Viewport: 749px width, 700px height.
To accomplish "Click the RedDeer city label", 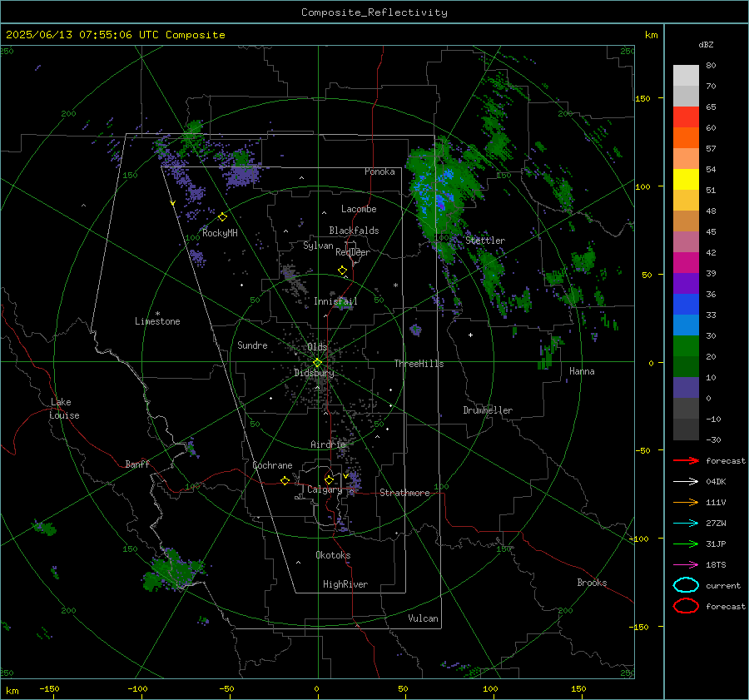I will pyautogui.click(x=353, y=252).
